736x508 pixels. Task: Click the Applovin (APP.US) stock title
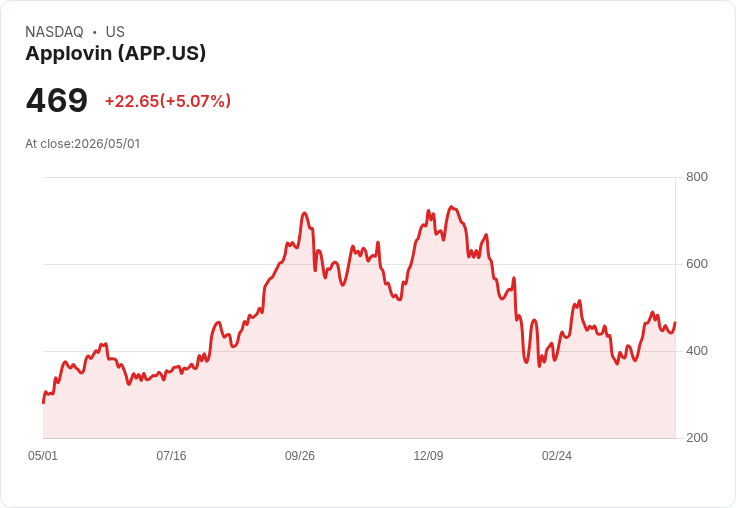point(115,53)
